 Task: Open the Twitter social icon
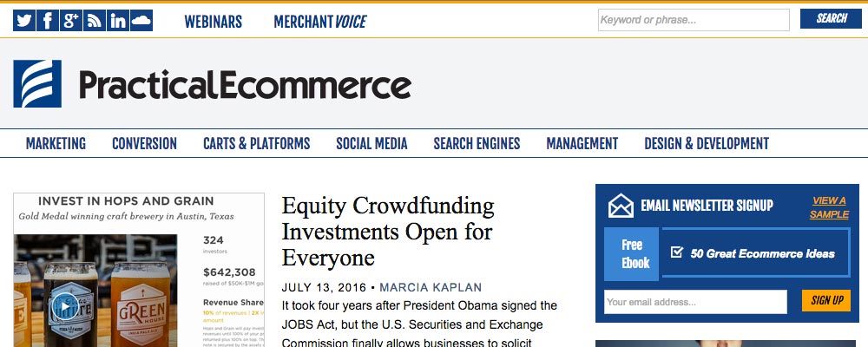pyautogui.click(x=24, y=21)
